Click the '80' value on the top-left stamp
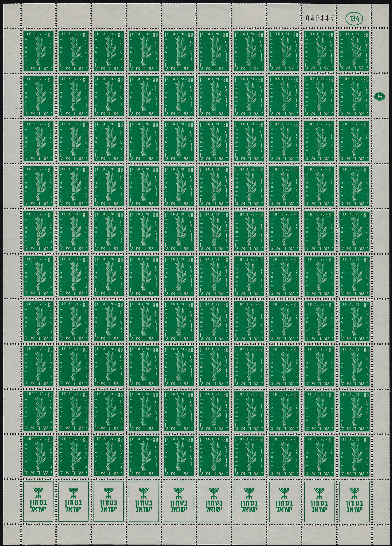The height and width of the screenshot is (546, 392). (50, 35)
